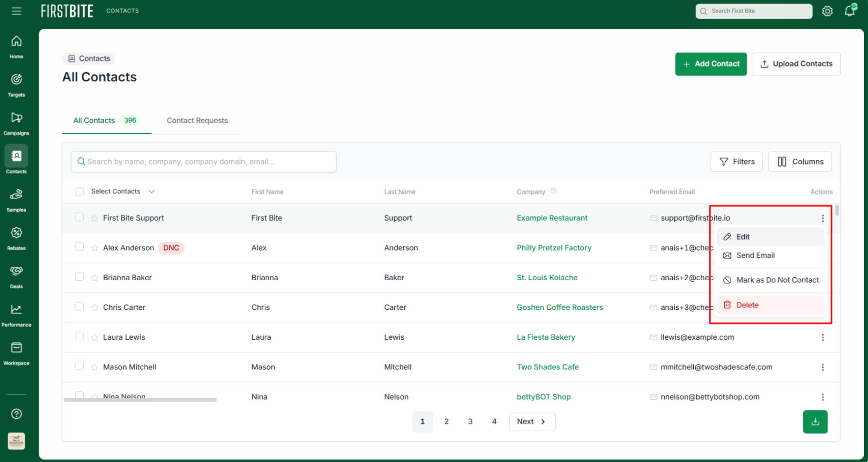Image resolution: width=868 pixels, height=462 pixels.
Task: Go to page 4
Action: click(494, 422)
